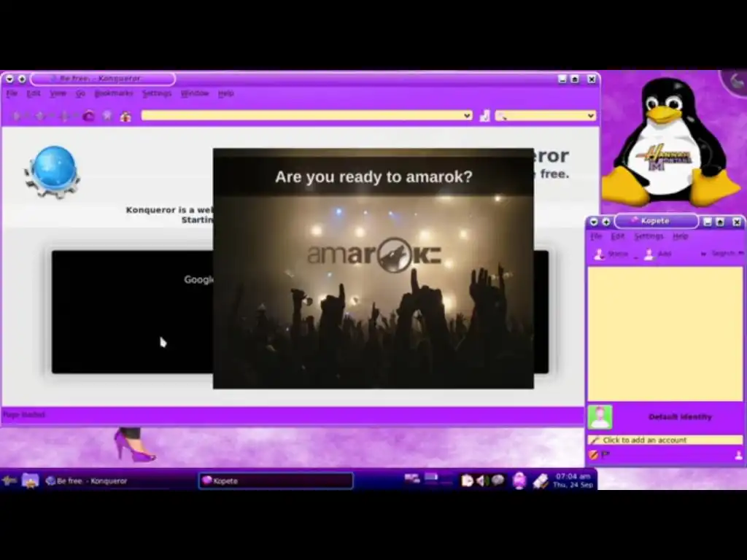Click the person icon at Kopete bottom right
Viewport: 747px width, 560px height.
[x=738, y=455]
